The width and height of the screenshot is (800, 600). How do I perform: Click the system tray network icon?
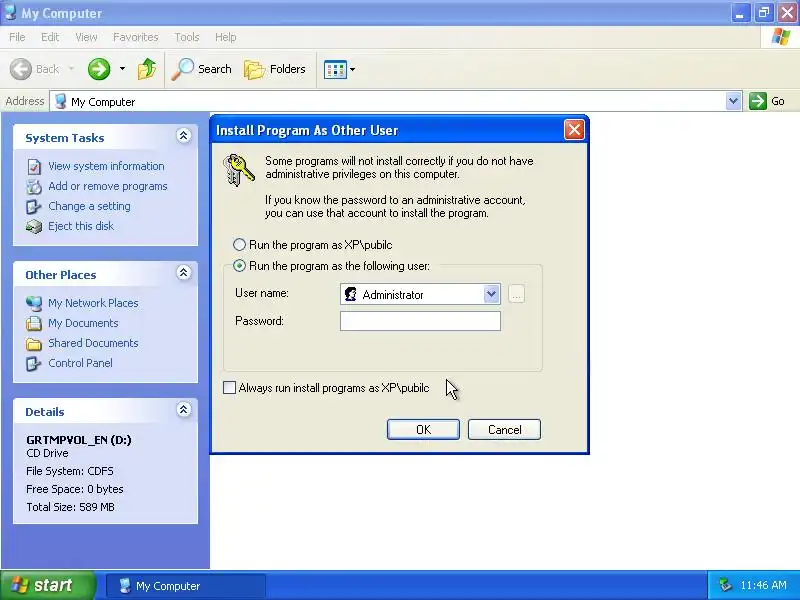[725, 585]
